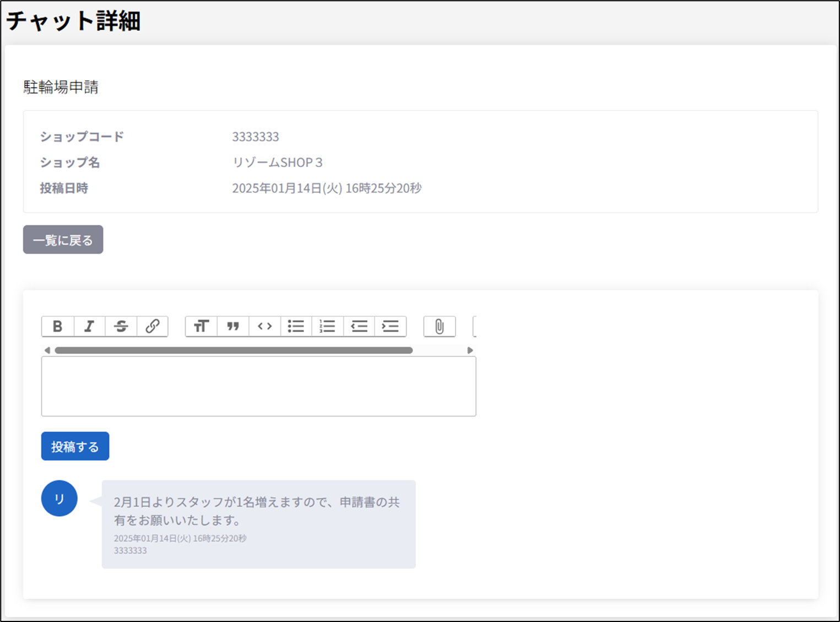Create a numbered list
Viewport: 840px width, 622px height.
click(x=327, y=326)
